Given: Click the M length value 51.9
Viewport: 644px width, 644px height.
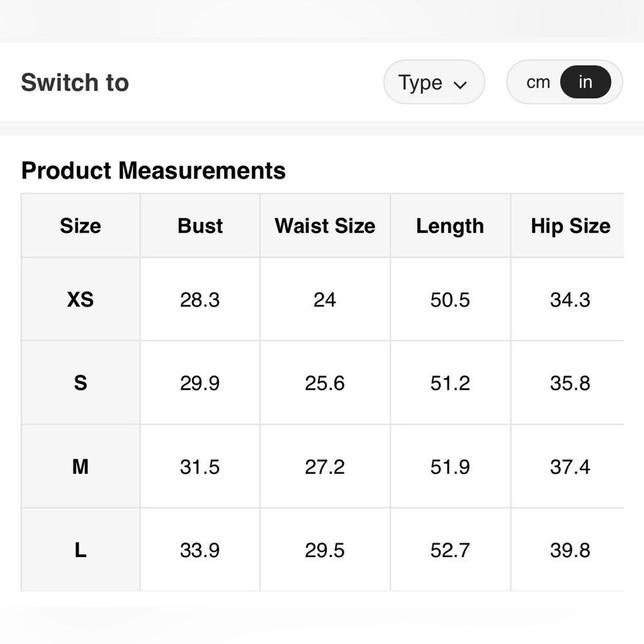Looking at the screenshot, I should 450,467.
